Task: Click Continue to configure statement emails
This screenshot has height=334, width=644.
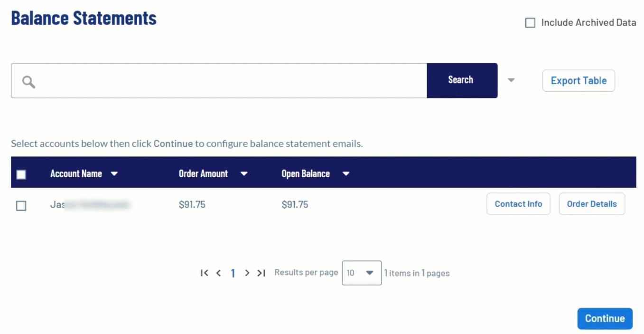Action: tap(605, 318)
